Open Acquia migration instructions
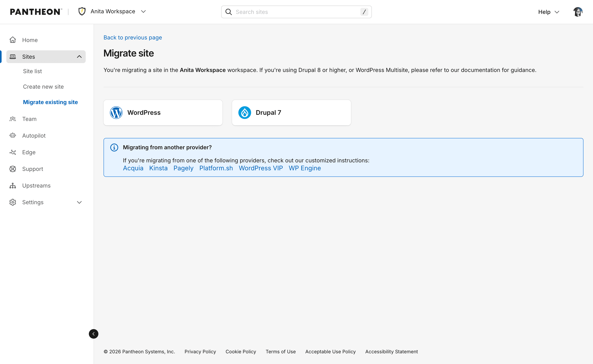Screen dimensions: 593x364 point(133,168)
